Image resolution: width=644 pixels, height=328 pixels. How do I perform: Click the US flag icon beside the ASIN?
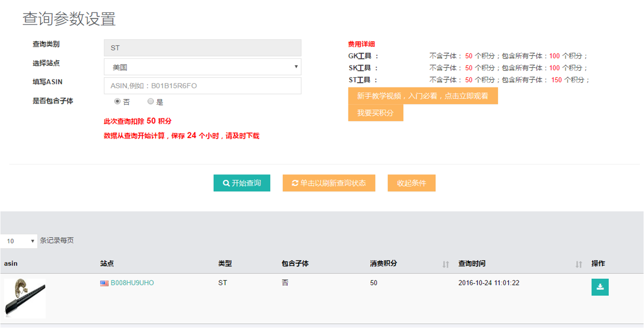coord(104,283)
